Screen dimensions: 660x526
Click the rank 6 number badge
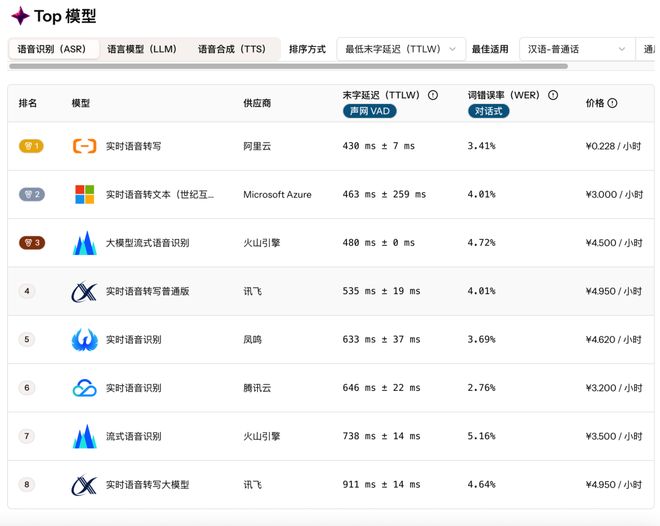click(27, 388)
